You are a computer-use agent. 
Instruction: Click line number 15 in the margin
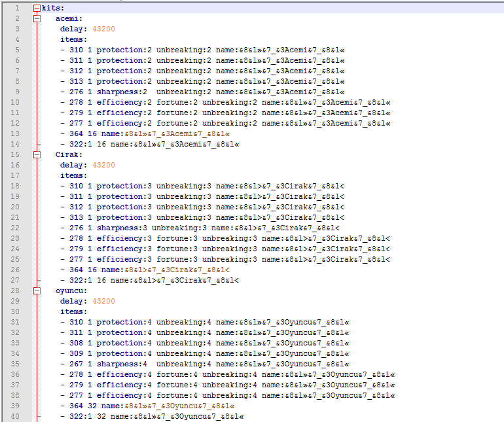(x=15, y=154)
